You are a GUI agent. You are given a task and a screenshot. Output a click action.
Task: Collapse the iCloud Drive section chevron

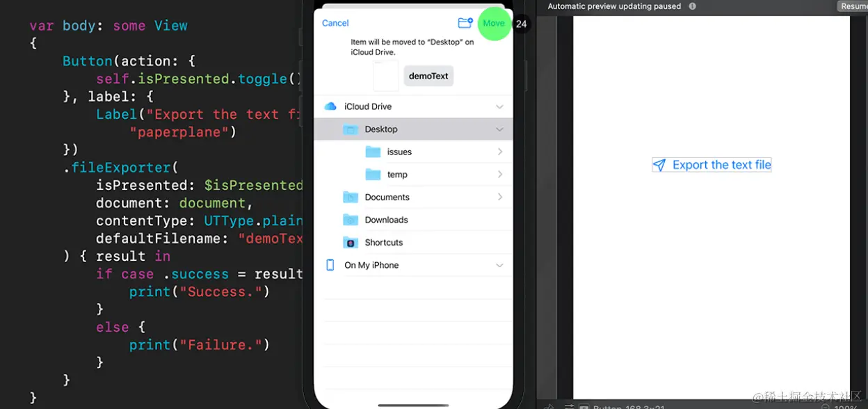click(x=499, y=106)
